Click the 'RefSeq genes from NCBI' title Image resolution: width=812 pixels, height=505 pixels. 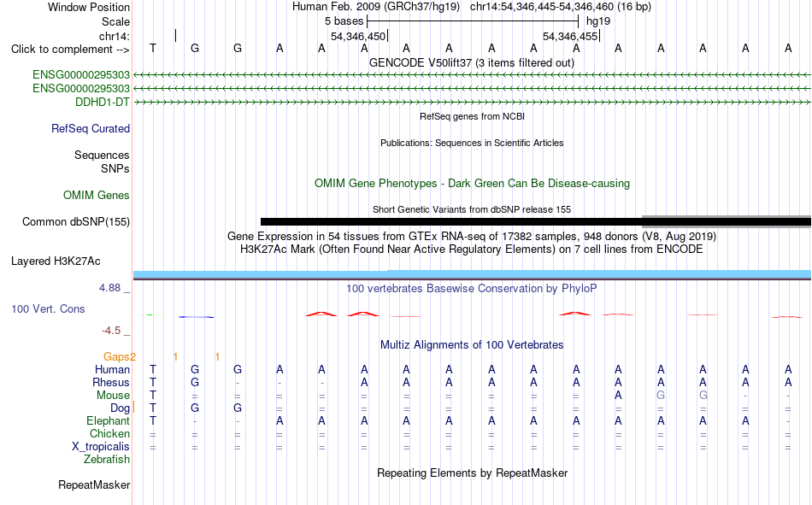pyautogui.click(x=473, y=116)
